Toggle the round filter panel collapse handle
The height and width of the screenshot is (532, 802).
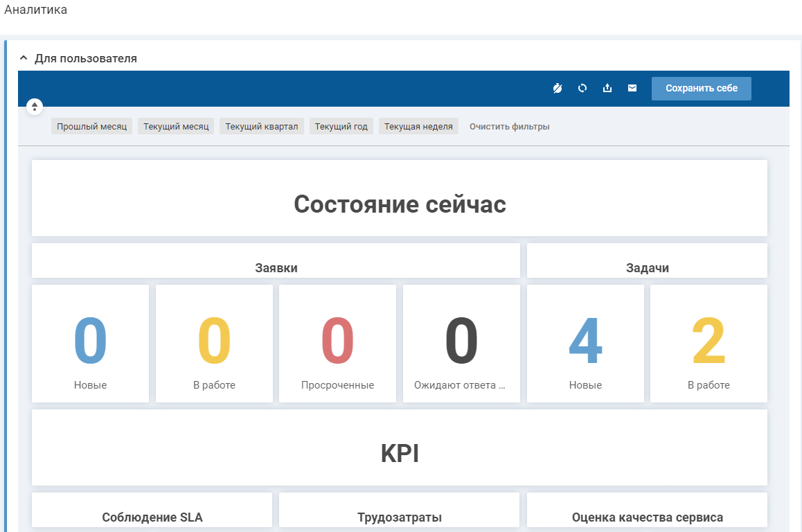[34, 107]
